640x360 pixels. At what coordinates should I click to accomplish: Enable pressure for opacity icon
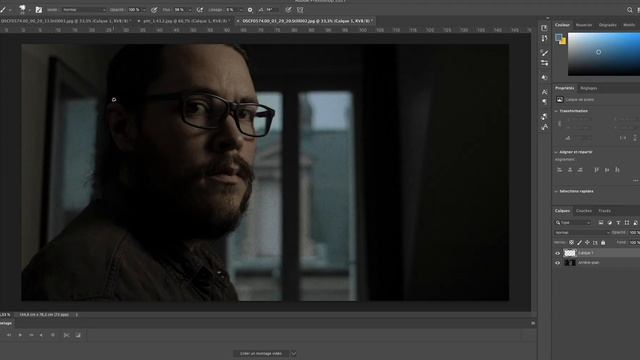pyautogui.click(x=154, y=10)
